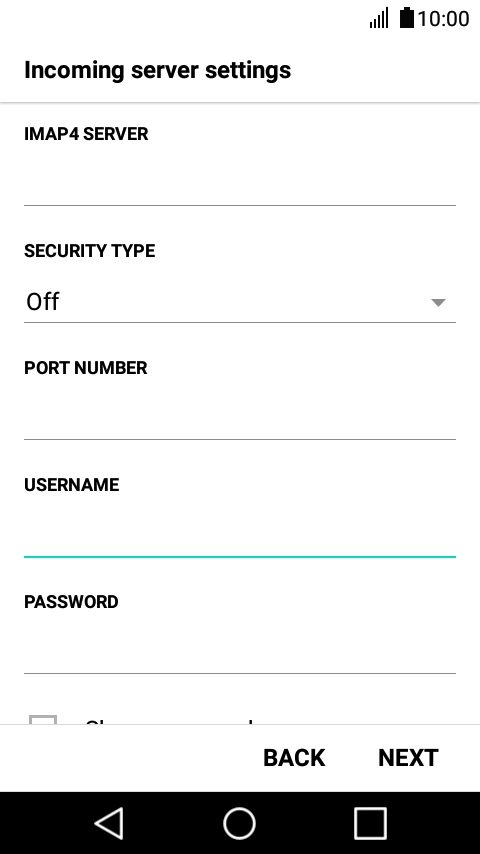
Task: Click the Security Type dropdown arrow
Action: pyautogui.click(x=438, y=302)
